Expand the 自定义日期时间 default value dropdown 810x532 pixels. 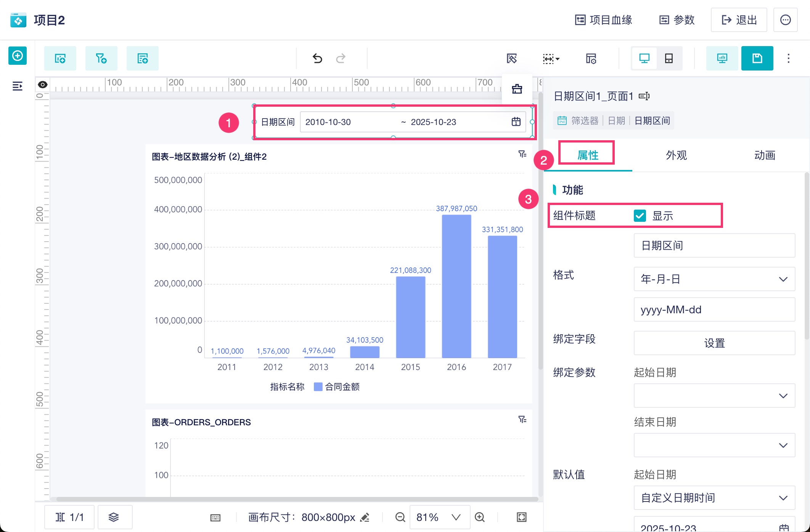(x=714, y=498)
